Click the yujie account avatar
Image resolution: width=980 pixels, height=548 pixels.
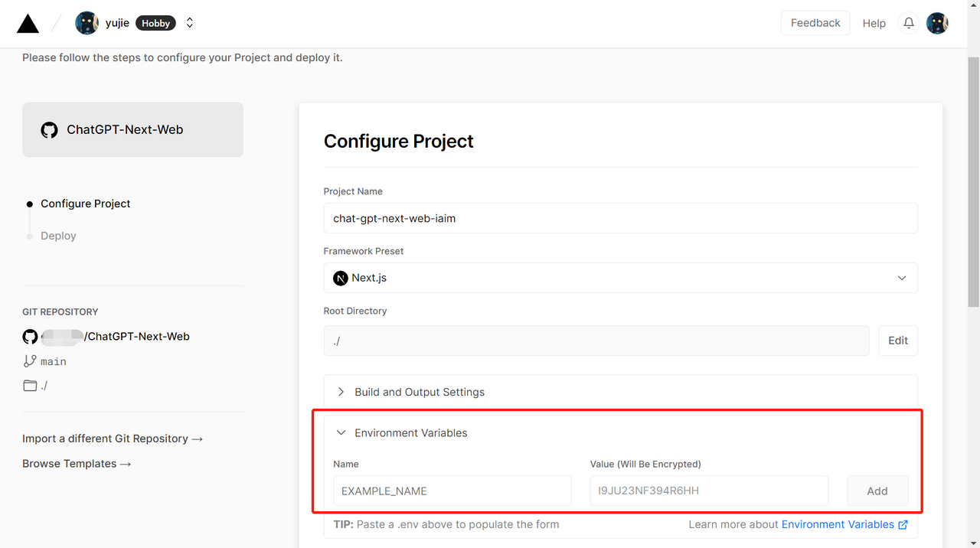pyautogui.click(x=87, y=23)
